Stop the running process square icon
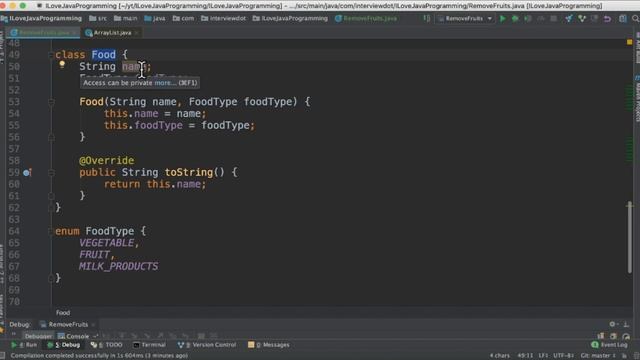The image size is (640, 360). (x=553, y=18)
